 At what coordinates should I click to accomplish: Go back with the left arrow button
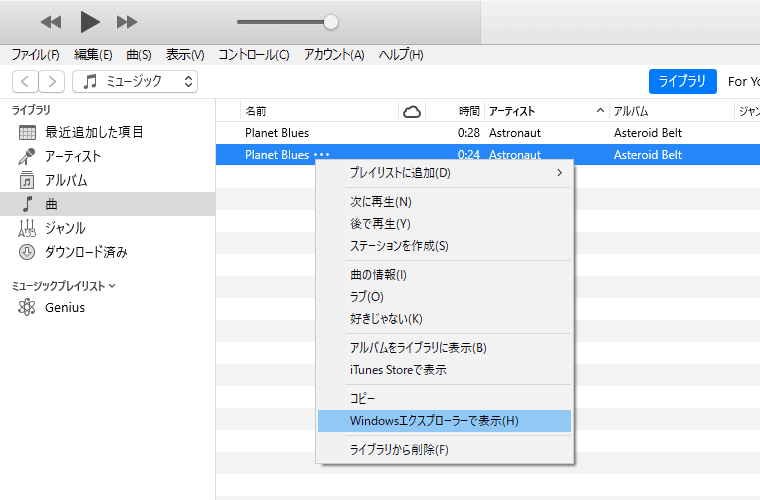click(25, 81)
